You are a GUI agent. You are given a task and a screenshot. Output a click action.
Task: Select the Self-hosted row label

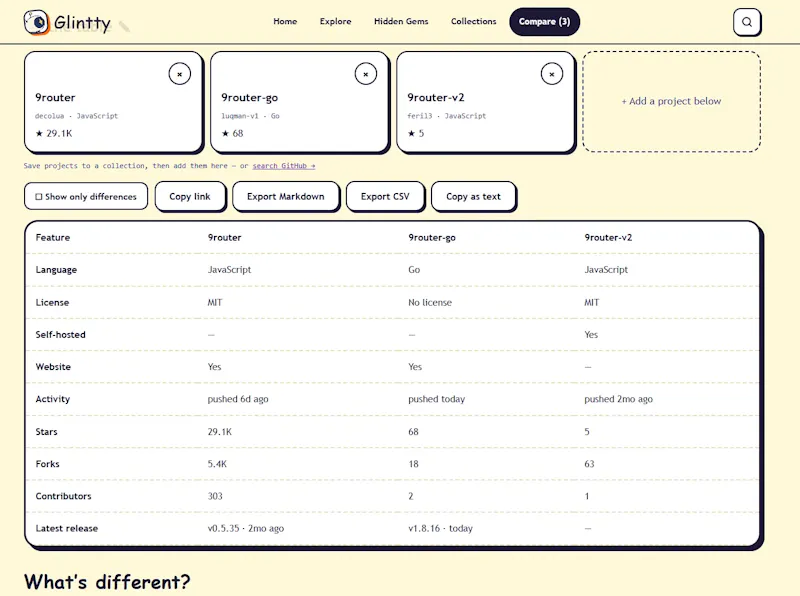[60, 335]
